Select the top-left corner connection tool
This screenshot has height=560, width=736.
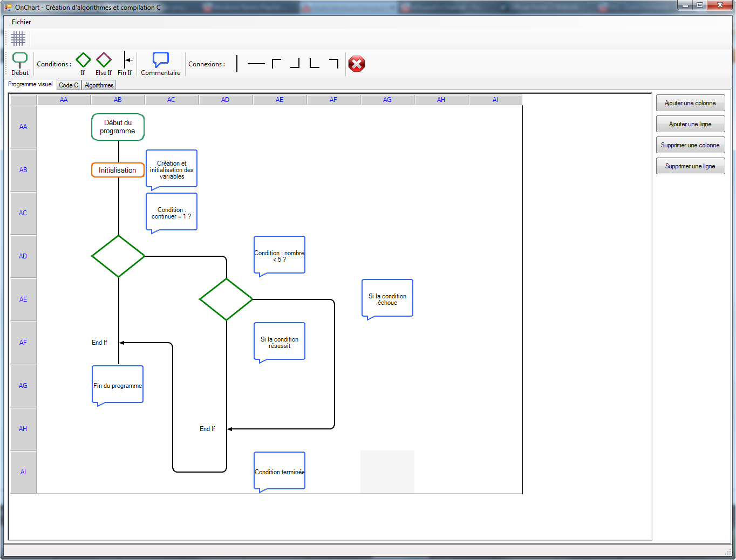point(275,63)
